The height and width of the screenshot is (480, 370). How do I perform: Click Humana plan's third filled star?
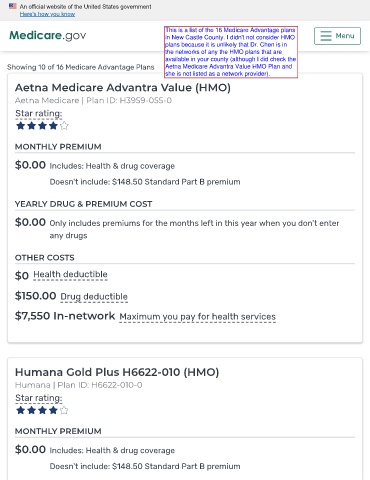click(x=42, y=410)
